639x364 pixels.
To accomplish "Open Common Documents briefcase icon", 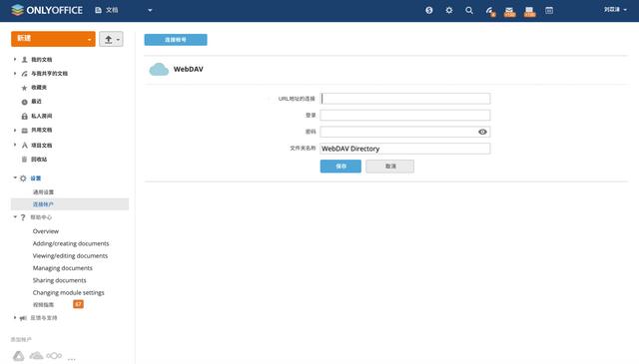I will click(x=24, y=131).
